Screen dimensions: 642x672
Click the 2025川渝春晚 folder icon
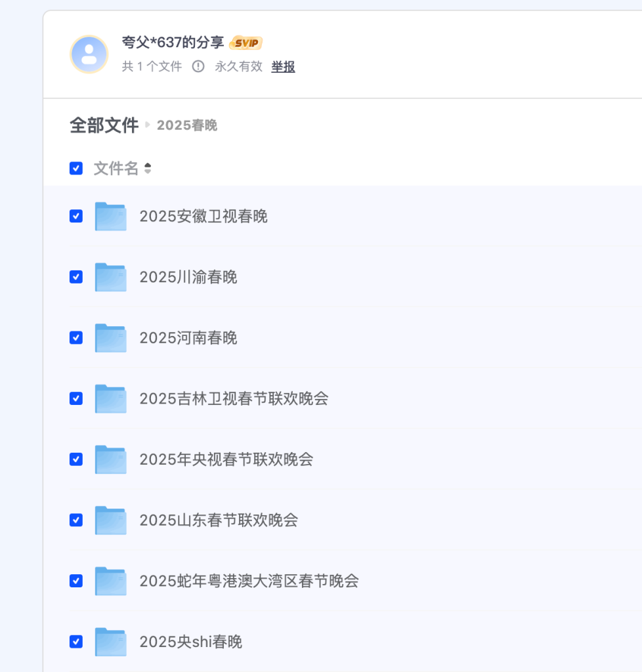110,277
